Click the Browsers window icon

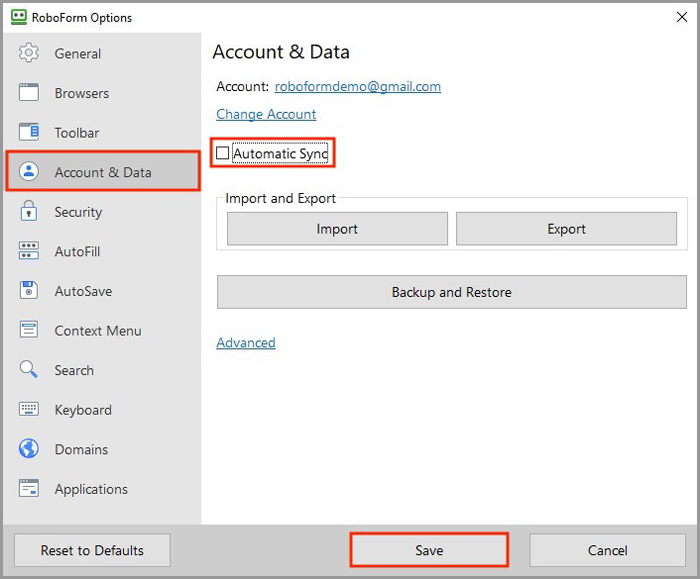[x=29, y=92]
